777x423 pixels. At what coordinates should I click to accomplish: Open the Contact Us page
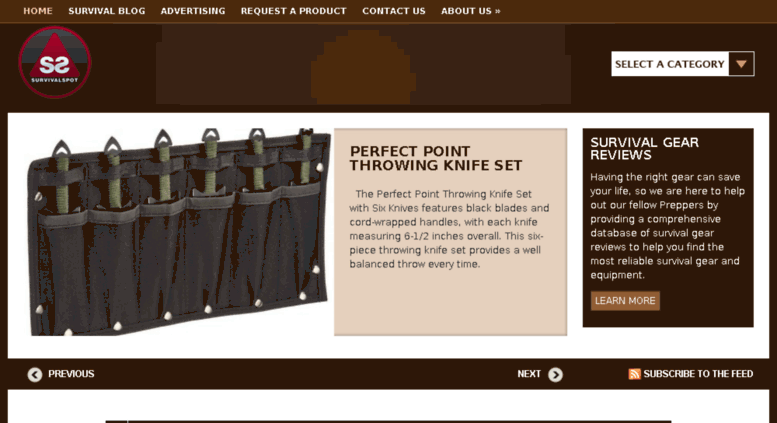[x=393, y=11]
